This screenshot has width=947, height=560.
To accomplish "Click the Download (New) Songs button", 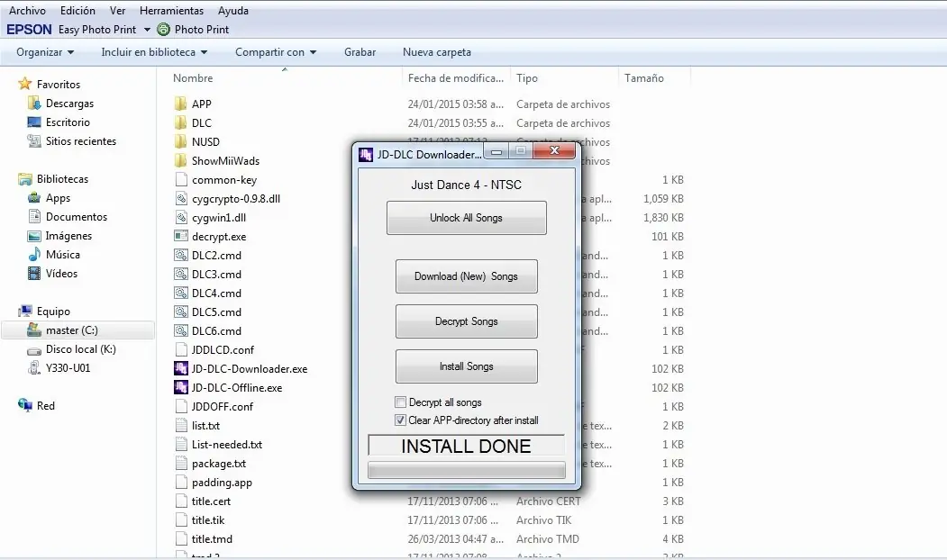I will tap(466, 276).
